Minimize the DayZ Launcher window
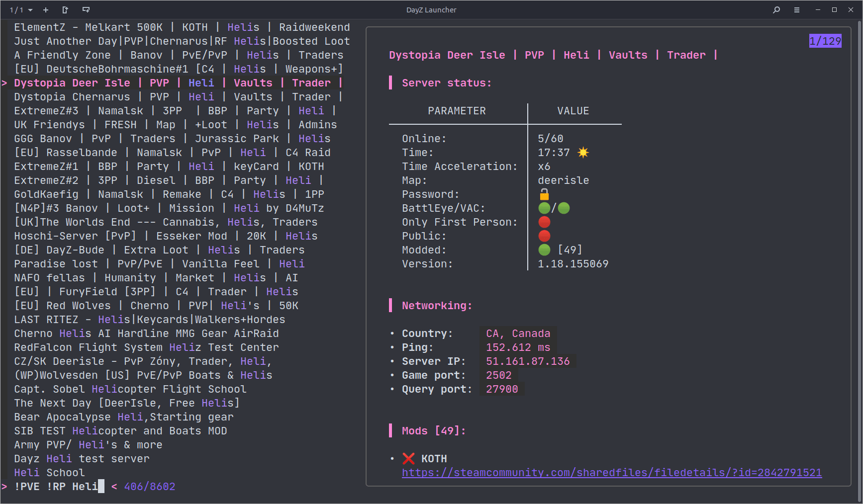Image resolution: width=863 pixels, height=504 pixels. 818,10
